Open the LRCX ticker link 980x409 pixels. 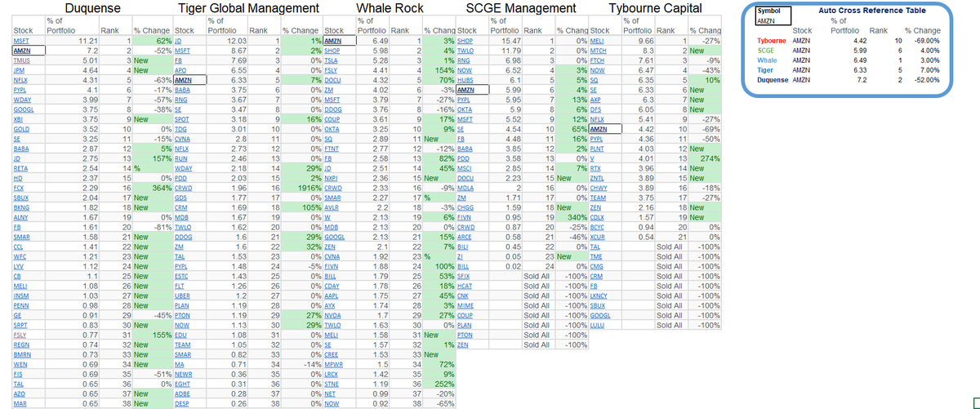point(332,375)
